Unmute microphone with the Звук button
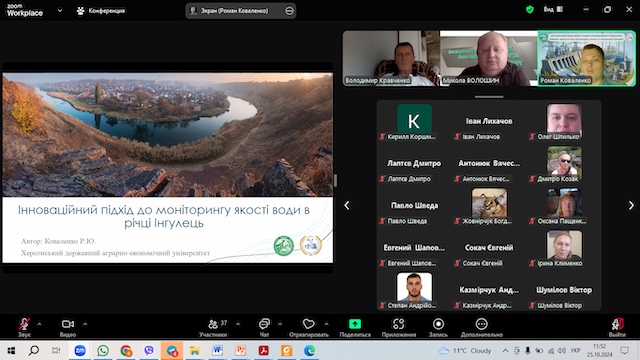The width and height of the screenshot is (640, 360). point(24,327)
